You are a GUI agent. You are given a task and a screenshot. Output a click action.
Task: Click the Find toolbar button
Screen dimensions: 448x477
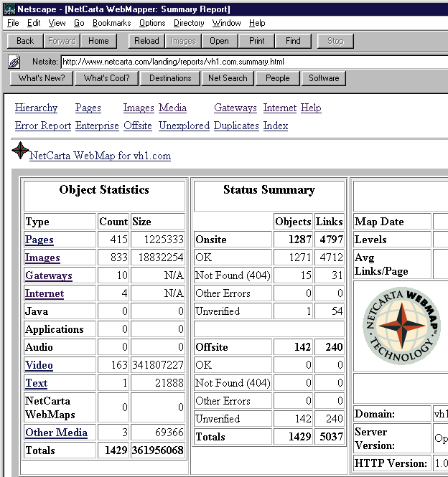point(293,41)
